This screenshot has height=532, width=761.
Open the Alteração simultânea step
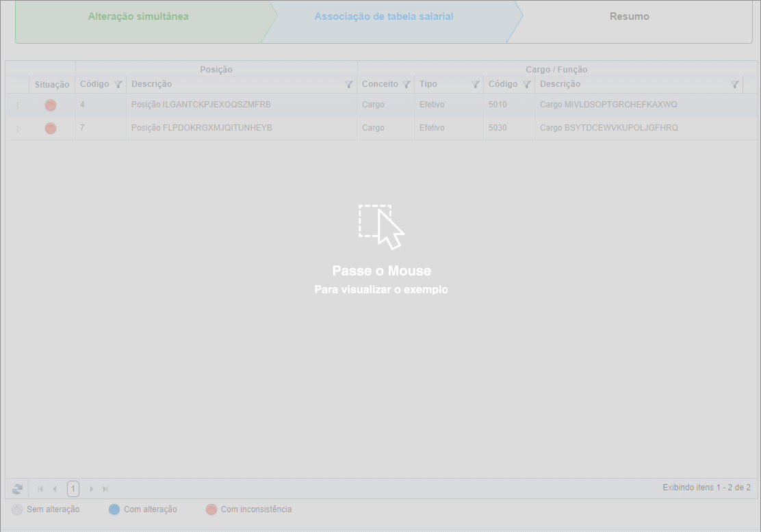(x=138, y=16)
